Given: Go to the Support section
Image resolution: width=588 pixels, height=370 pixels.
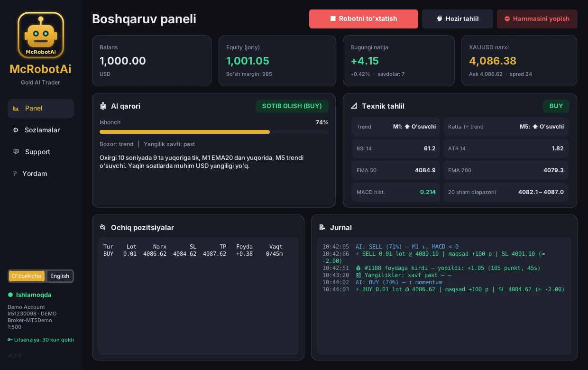Looking at the screenshot, I should pyautogui.click(x=41, y=152).
